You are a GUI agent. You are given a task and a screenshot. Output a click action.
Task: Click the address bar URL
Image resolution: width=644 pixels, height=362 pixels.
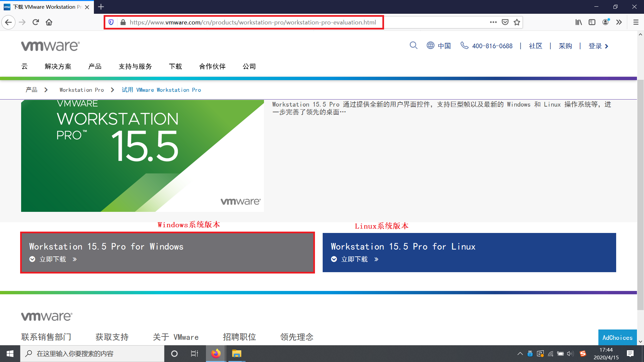tap(253, 22)
